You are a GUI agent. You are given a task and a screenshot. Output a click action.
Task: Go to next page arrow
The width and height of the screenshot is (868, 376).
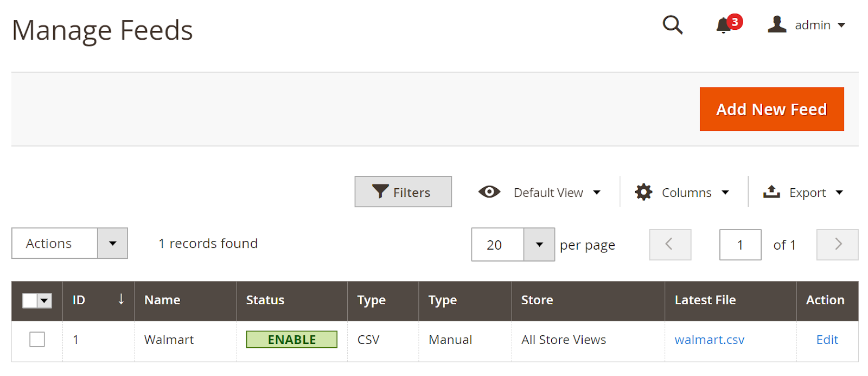[x=837, y=245]
